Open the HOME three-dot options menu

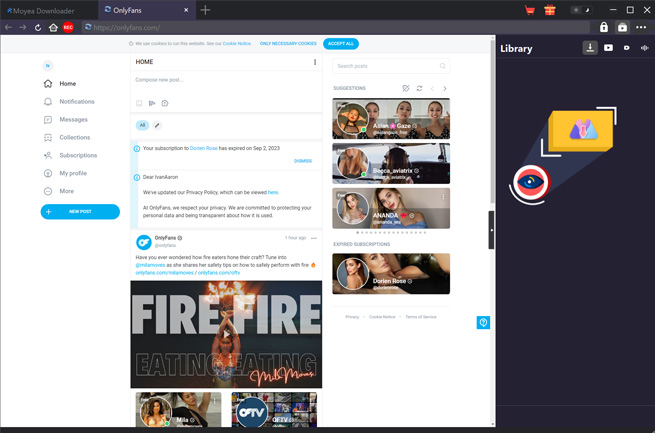click(315, 62)
